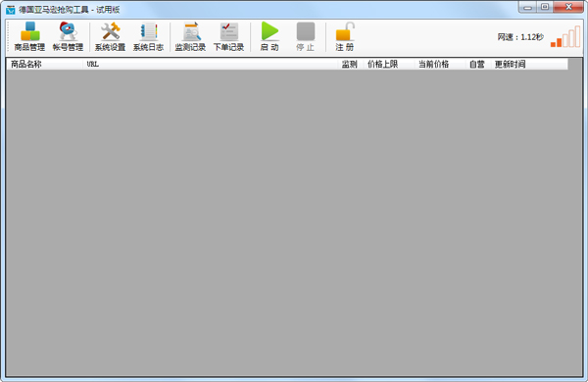Minimize the 抢购工具 window
The image size is (588, 382).
(x=527, y=7)
